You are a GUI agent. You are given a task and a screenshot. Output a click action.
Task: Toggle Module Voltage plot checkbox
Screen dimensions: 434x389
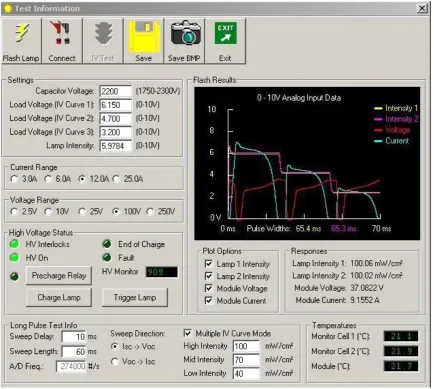(209, 288)
